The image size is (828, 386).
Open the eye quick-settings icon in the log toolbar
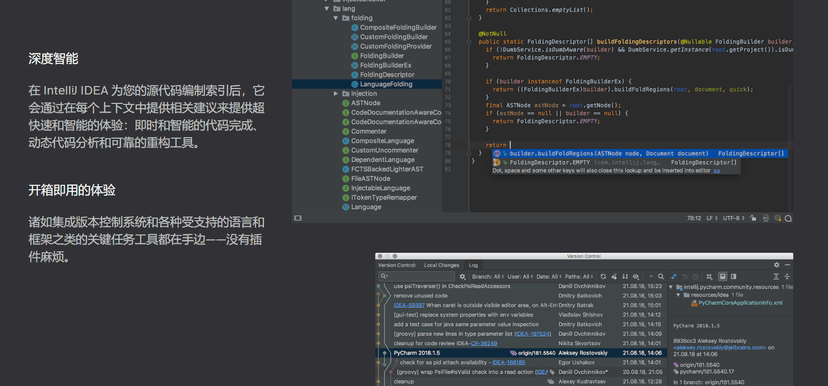tap(636, 277)
